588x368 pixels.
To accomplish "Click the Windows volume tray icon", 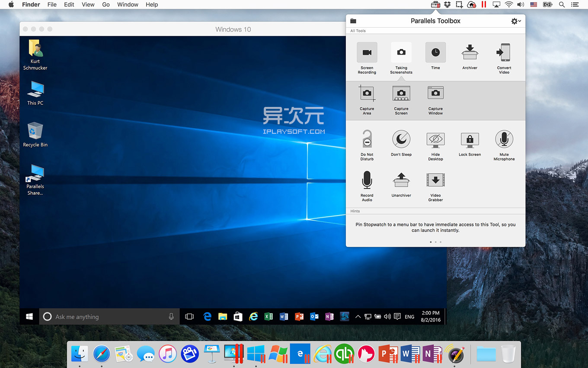I will point(387,316).
